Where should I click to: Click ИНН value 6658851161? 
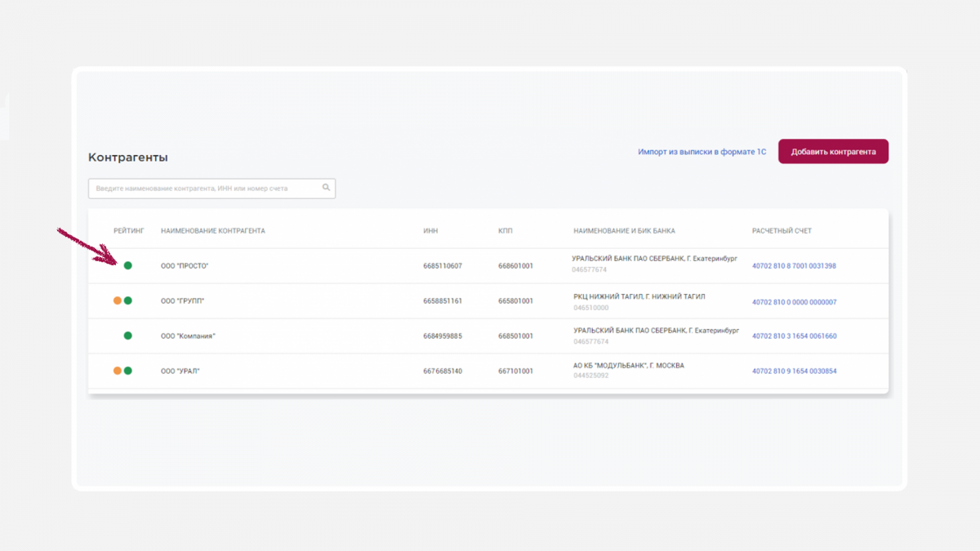(443, 301)
